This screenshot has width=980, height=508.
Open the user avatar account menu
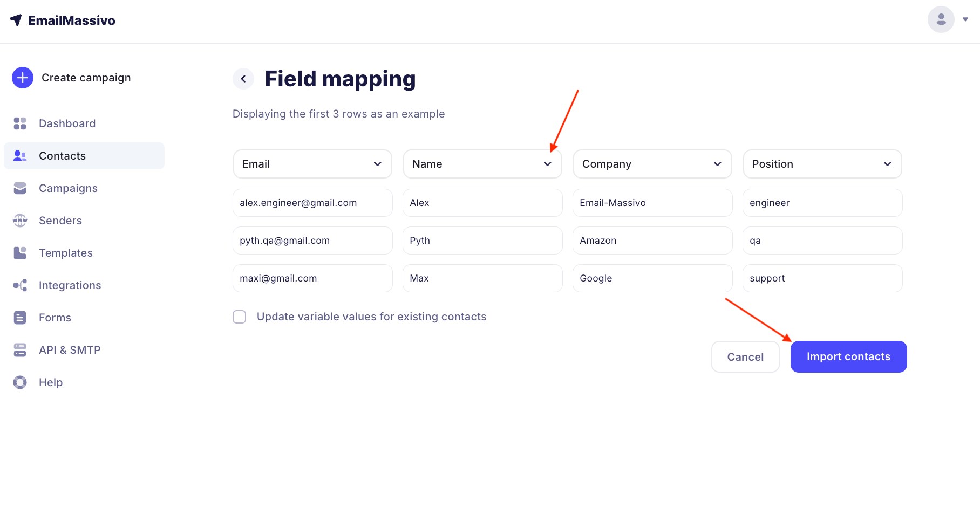[941, 19]
